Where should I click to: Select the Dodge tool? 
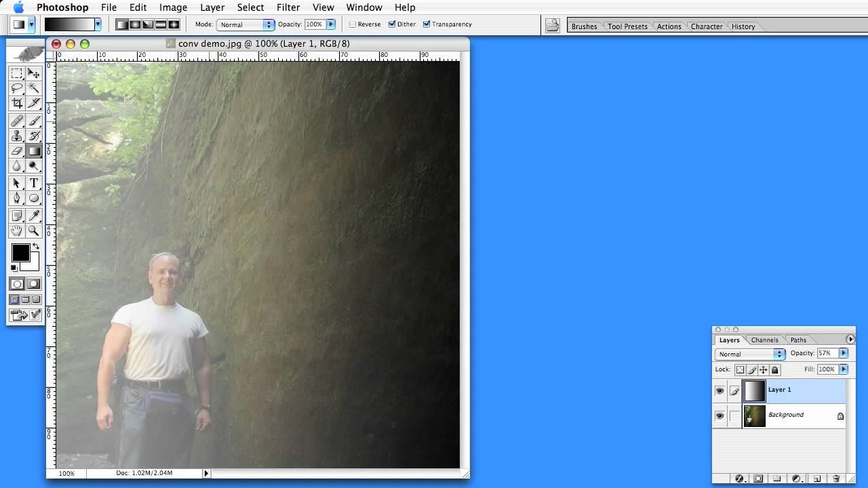pyautogui.click(x=34, y=166)
